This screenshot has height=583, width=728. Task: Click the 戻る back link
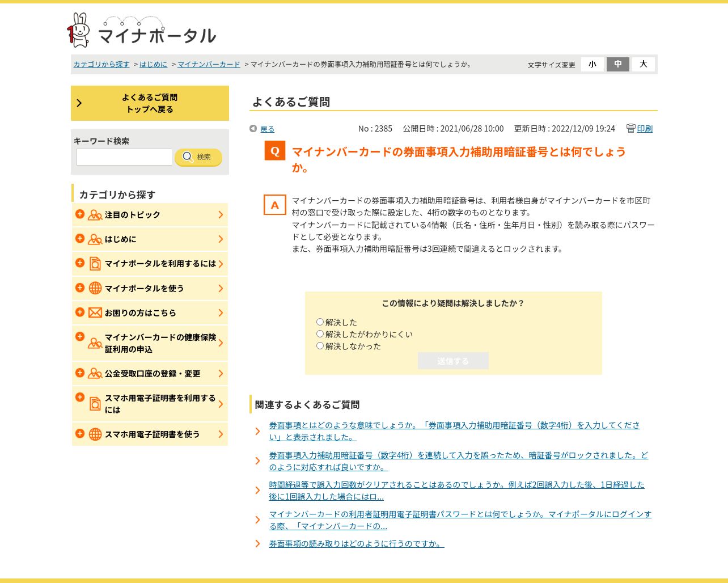tap(268, 129)
